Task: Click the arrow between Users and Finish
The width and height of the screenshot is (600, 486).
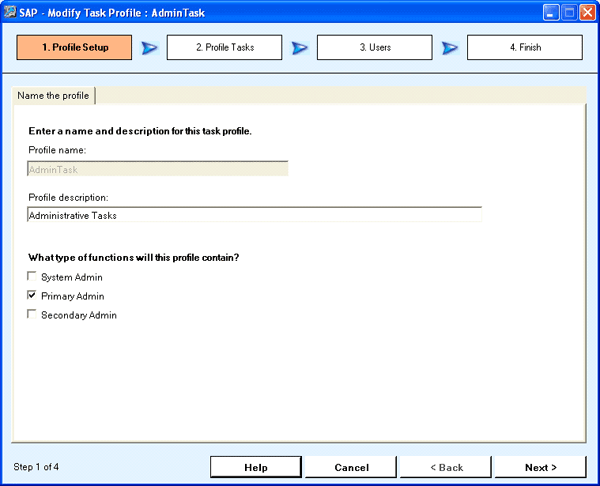Action: [450, 48]
